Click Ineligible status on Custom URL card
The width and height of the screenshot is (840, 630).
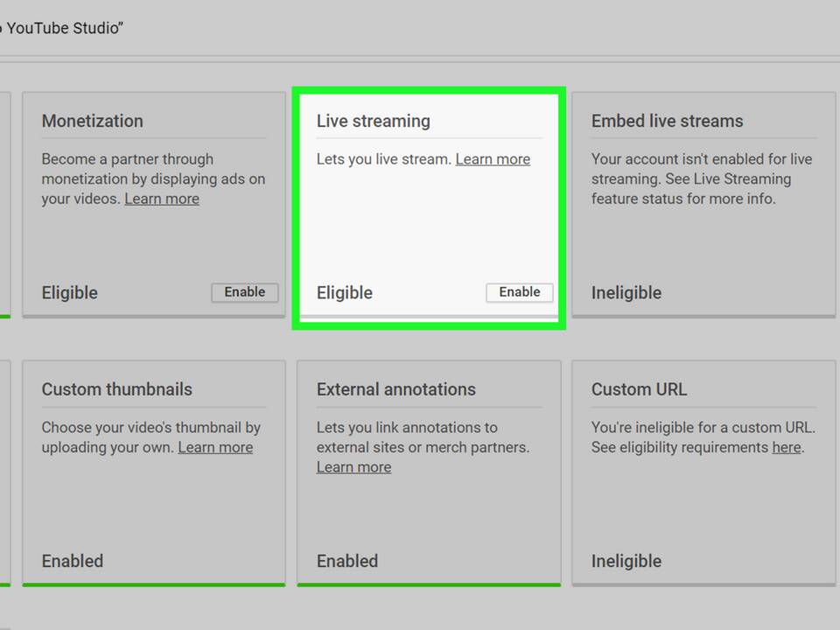coord(626,561)
